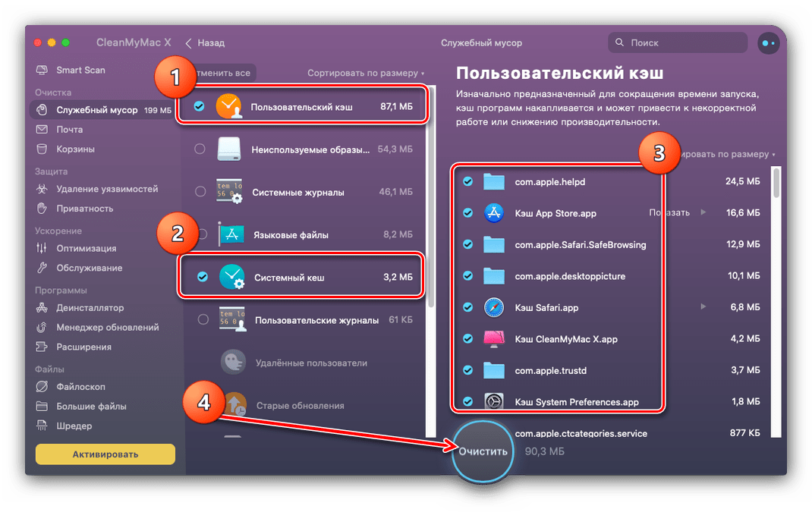Click the Шредер shredder icon
The image size is (812, 531).
[x=42, y=426]
